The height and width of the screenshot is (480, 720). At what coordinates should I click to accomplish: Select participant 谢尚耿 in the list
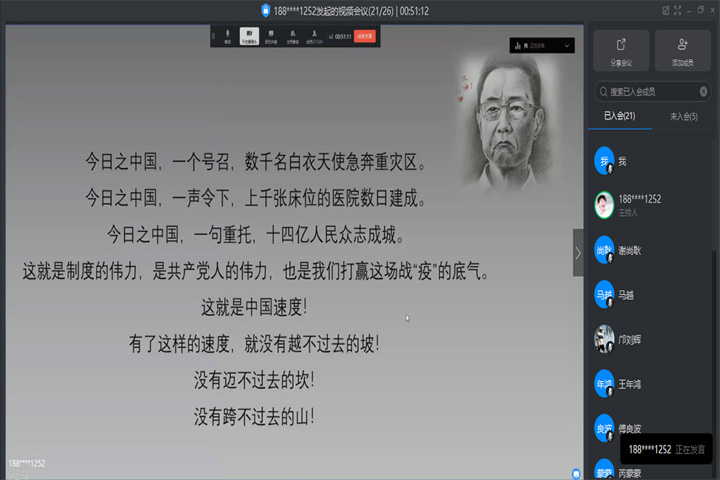[x=652, y=250]
